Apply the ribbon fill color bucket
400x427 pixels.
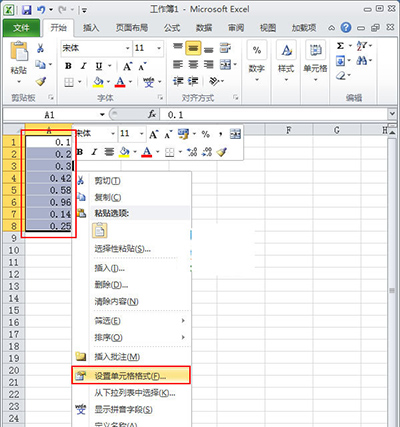(98, 82)
